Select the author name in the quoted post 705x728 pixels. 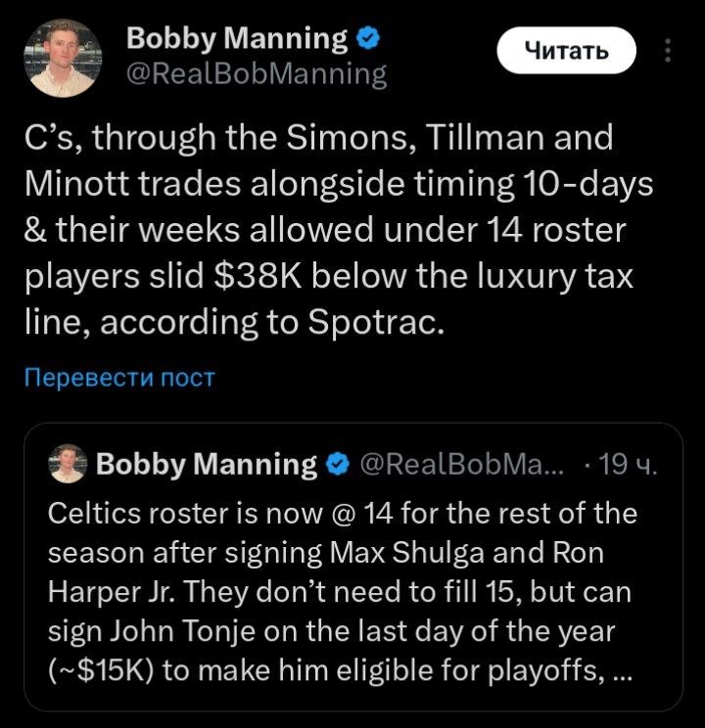pos(207,466)
